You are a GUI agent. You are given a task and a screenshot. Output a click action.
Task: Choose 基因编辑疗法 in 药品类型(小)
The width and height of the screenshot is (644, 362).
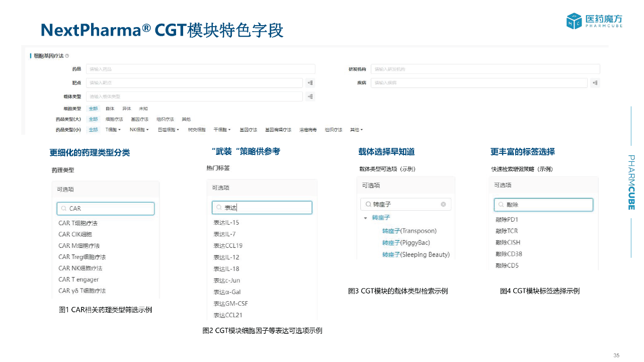click(x=278, y=130)
